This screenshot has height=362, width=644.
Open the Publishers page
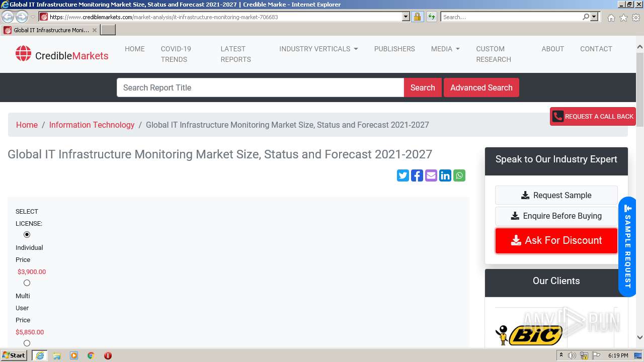tap(394, 49)
